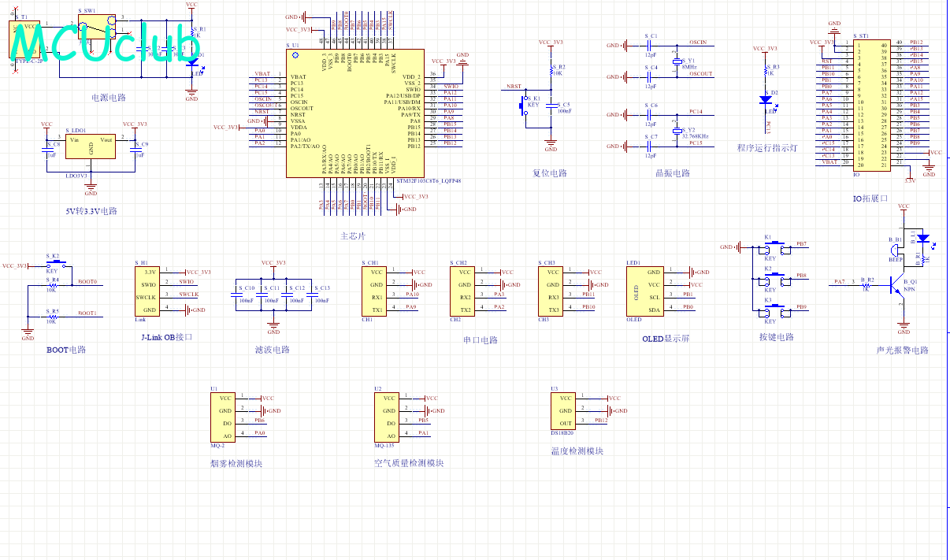Click the NRST net label in reset circuit
The image size is (950, 560).
[514, 87]
